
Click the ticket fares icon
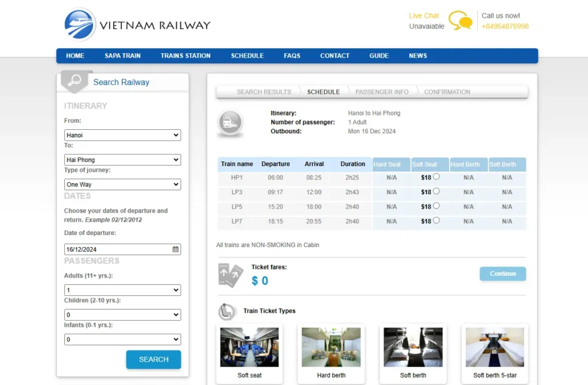click(230, 275)
